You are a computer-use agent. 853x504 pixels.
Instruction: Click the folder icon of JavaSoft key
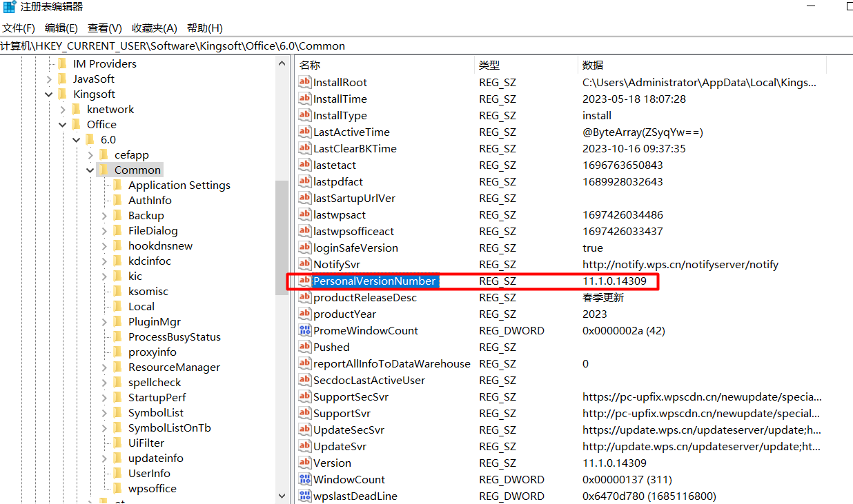pos(63,79)
